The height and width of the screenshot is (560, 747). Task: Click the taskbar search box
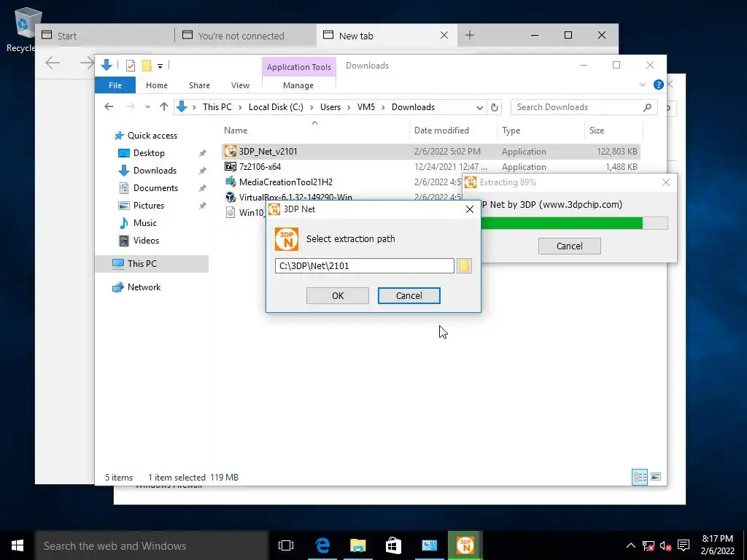pyautogui.click(x=152, y=545)
